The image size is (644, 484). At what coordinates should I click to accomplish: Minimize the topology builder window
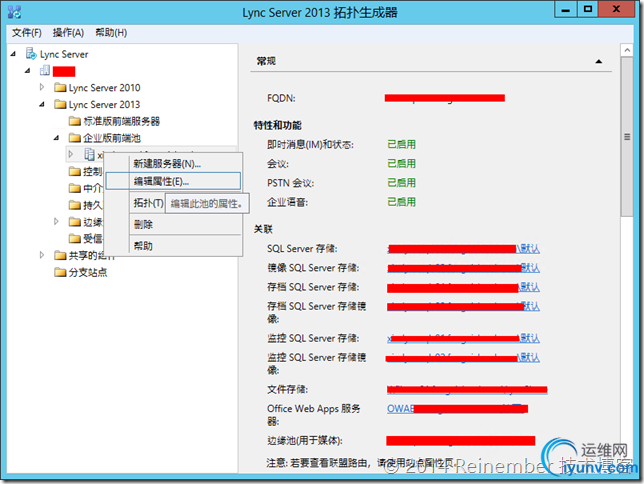pyautogui.click(x=566, y=9)
